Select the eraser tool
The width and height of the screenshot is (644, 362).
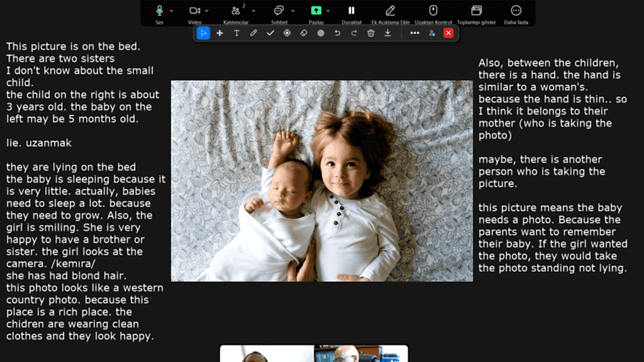(304, 33)
